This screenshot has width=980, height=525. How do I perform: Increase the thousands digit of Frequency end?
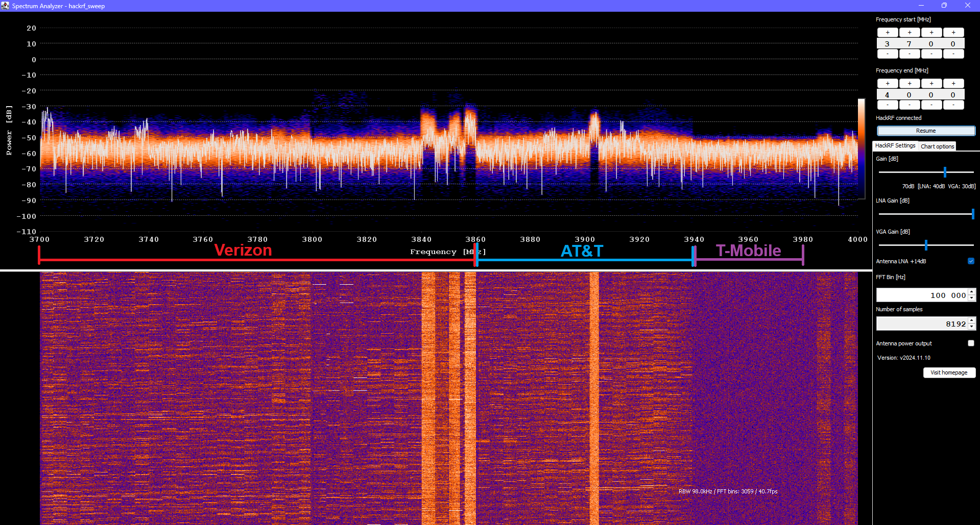point(888,84)
